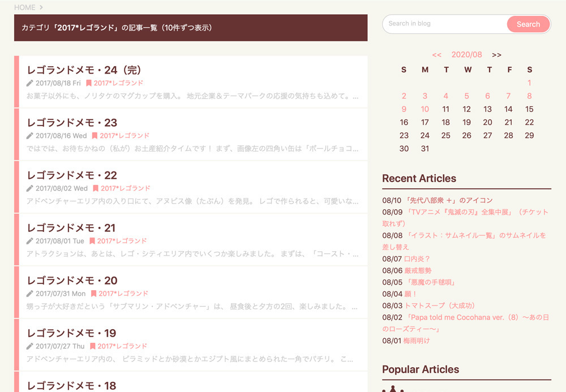
Task: Open recent article 「悪魔の手毬唄」
Action: point(431,282)
